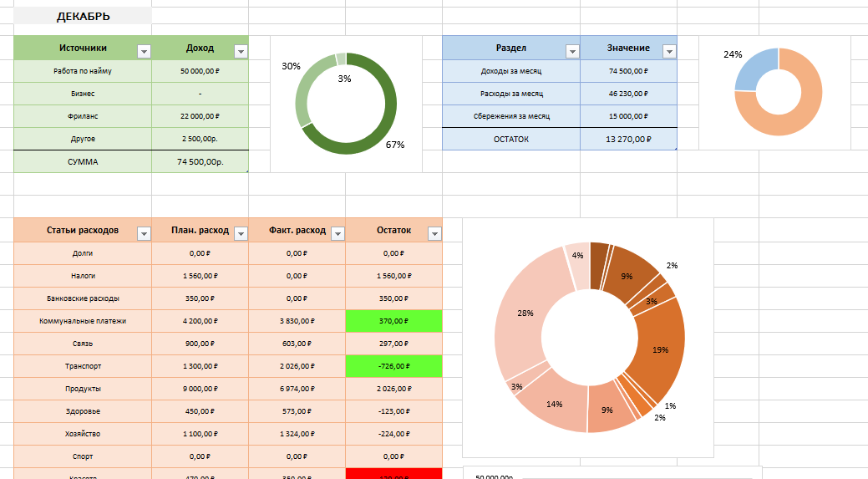Select the Спорт expense row label
This screenshot has width=868, height=479.
point(83,457)
